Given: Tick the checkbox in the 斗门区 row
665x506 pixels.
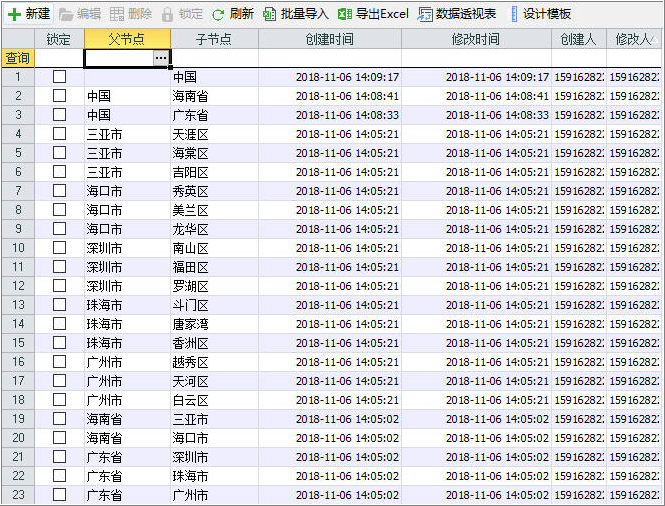Looking at the screenshot, I should point(59,305).
